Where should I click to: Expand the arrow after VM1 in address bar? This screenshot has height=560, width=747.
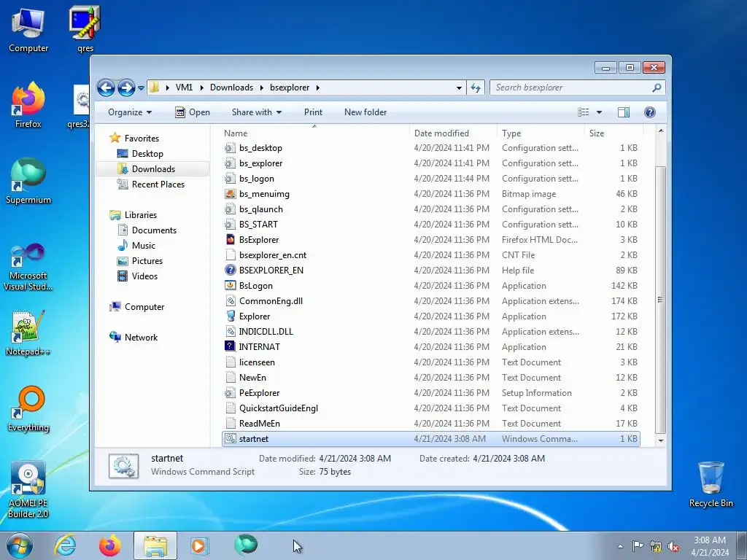tap(201, 87)
